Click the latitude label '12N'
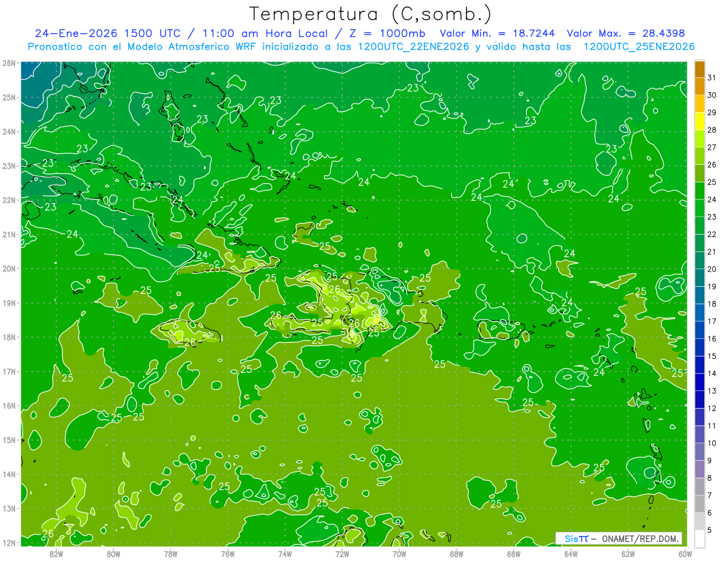Screen dimensions: 728x562 point(8,543)
